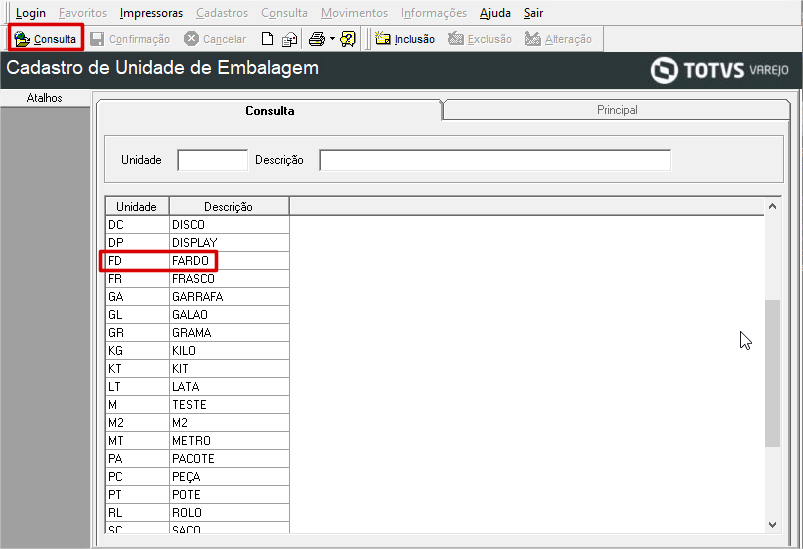
Task: Click the vertical scrollbar thumb
Action: point(772,373)
